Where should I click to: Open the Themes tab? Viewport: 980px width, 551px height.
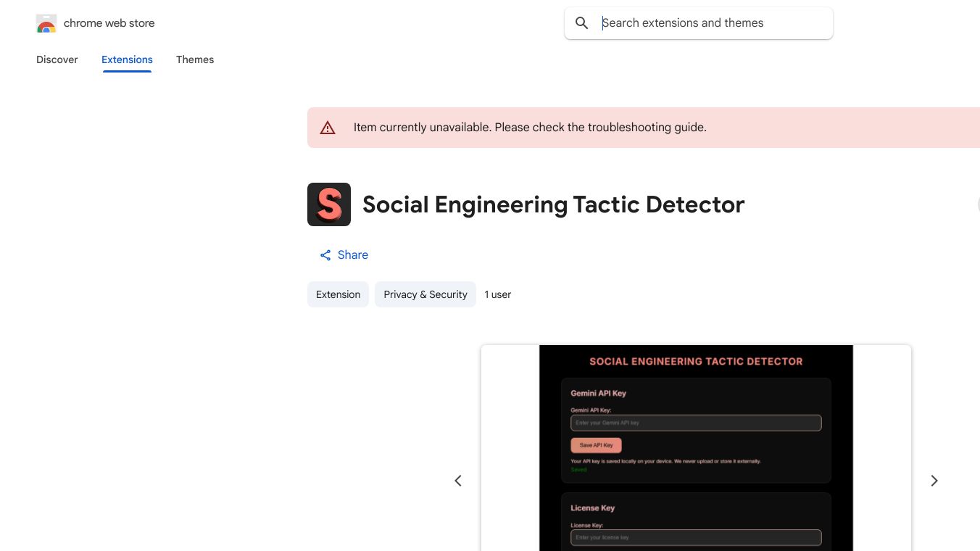click(195, 59)
